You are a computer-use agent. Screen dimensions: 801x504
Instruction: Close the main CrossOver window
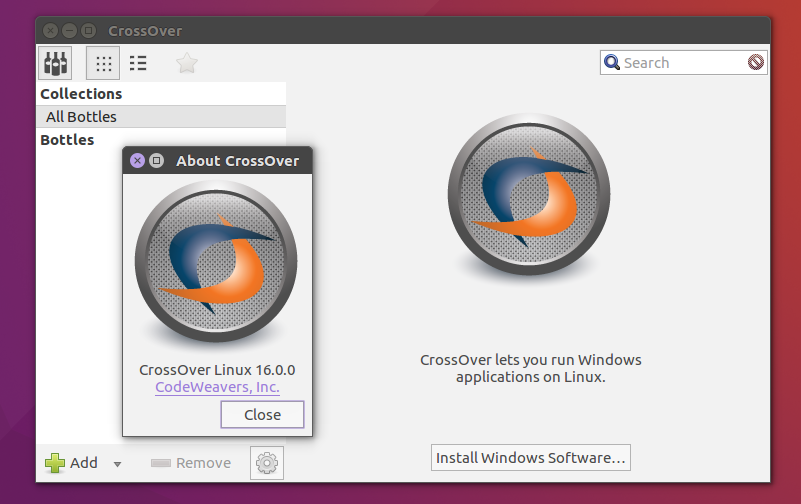pyautogui.click(x=50, y=31)
